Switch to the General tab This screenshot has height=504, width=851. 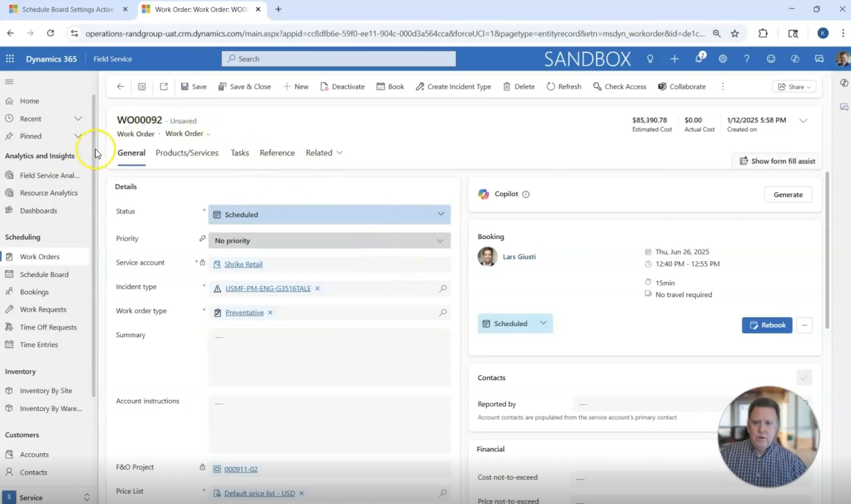click(131, 153)
